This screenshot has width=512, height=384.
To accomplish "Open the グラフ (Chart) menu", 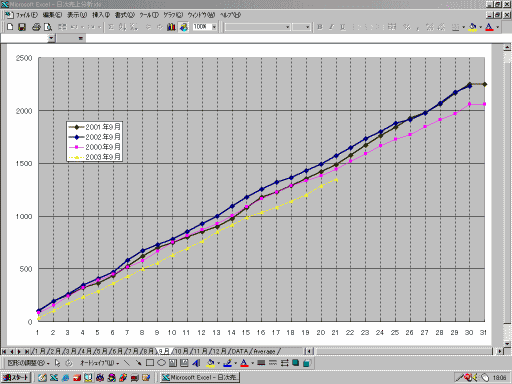I will [173, 15].
